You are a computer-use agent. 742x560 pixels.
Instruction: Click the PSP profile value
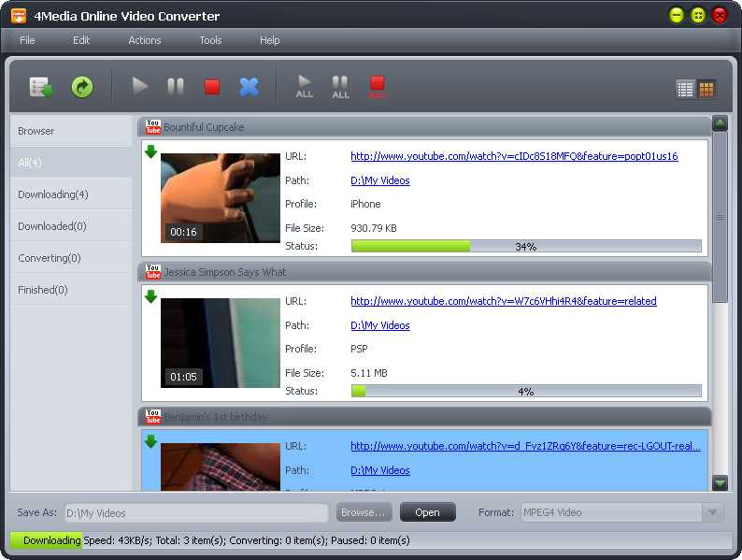point(359,349)
